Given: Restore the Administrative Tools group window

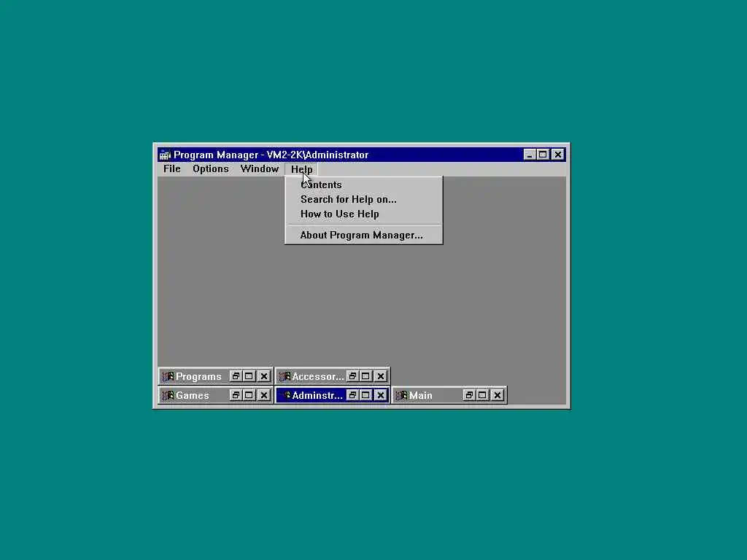Looking at the screenshot, I should point(352,395).
